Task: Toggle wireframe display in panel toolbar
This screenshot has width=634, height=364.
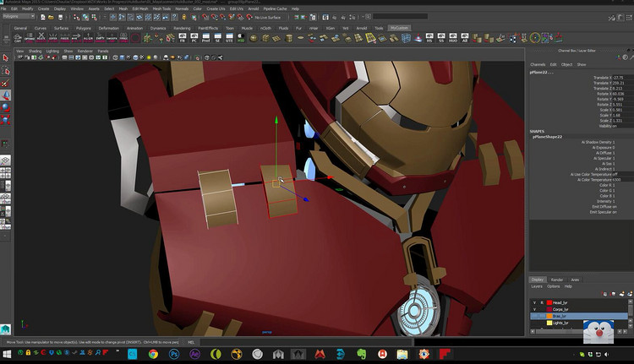Action: 115,57
